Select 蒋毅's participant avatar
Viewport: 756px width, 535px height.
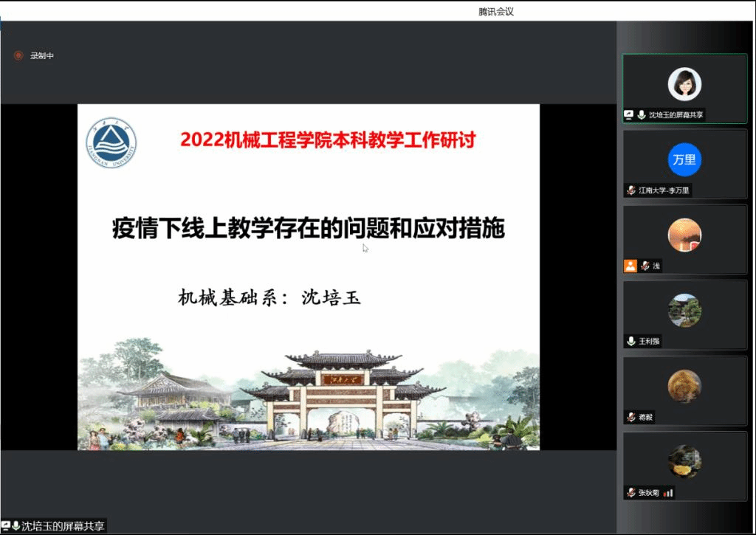[x=684, y=386]
